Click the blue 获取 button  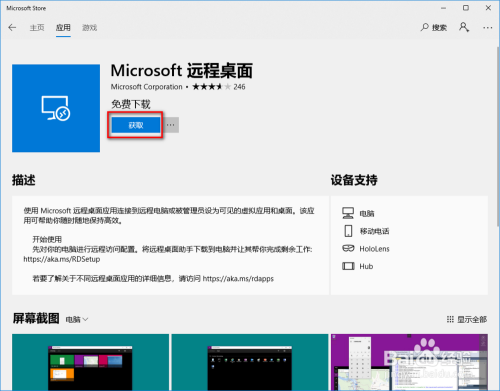click(x=136, y=125)
